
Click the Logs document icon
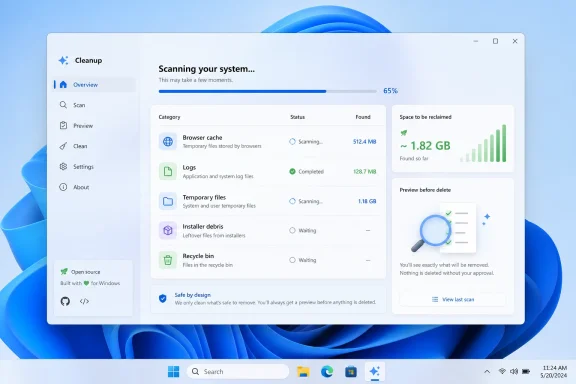[168, 171]
